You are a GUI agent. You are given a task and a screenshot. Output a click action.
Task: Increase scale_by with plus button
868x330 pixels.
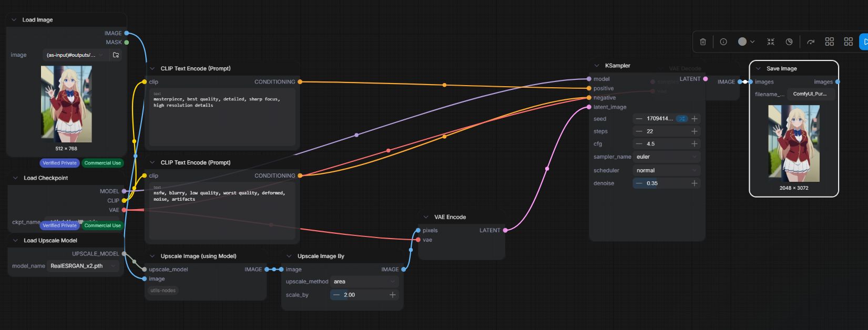click(x=392, y=295)
